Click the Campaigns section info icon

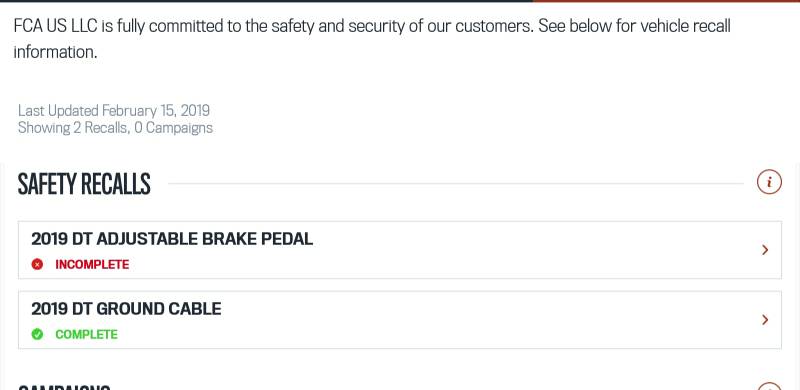769,386
